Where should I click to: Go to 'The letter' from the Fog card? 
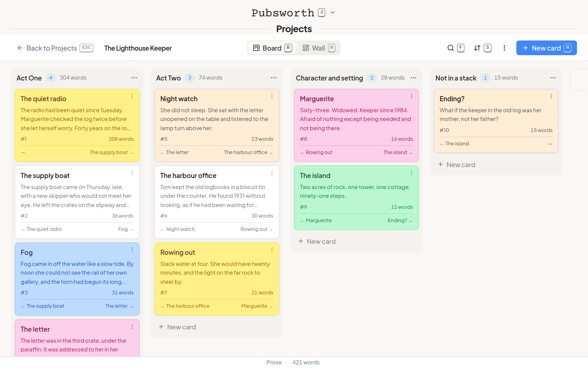tap(119, 306)
